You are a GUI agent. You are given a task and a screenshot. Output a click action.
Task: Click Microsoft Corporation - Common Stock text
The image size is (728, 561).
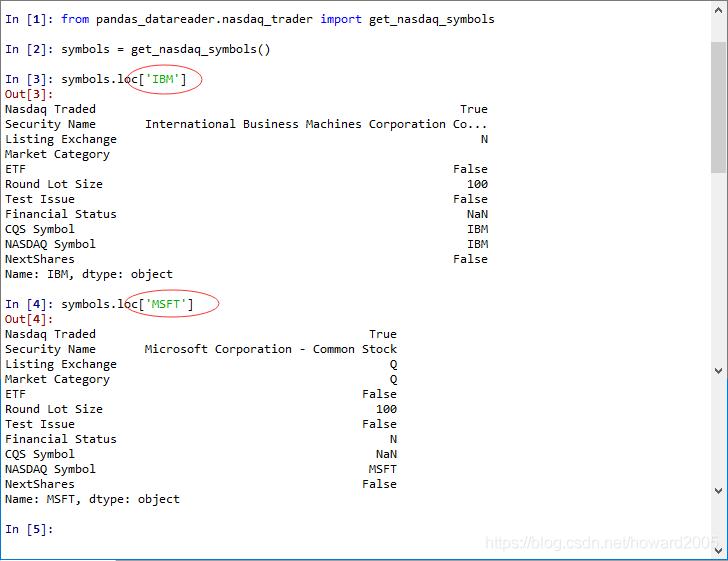270,349
